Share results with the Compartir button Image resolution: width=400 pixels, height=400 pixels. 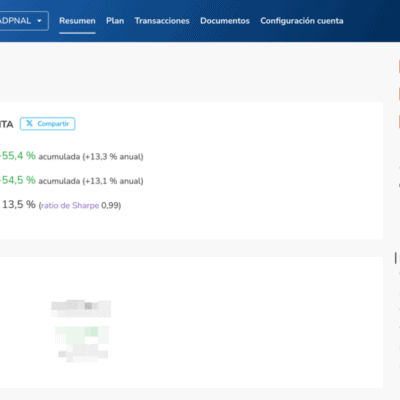point(47,124)
